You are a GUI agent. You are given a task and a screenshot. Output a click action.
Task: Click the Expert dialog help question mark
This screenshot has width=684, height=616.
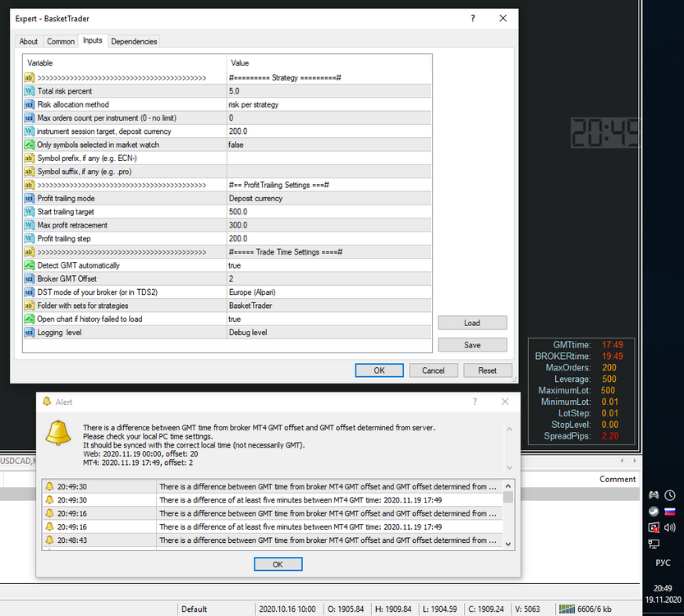click(473, 18)
